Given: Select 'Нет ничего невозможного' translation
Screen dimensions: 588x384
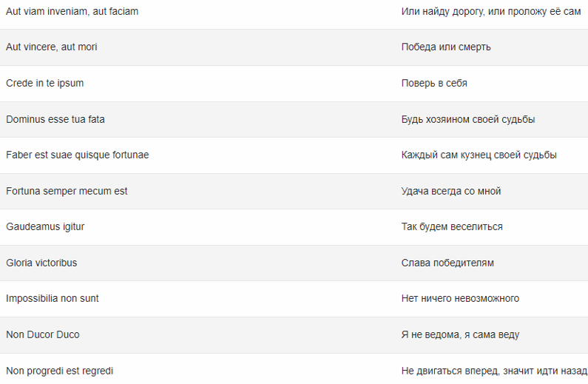Looking at the screenshot, I should click(460, 299).
